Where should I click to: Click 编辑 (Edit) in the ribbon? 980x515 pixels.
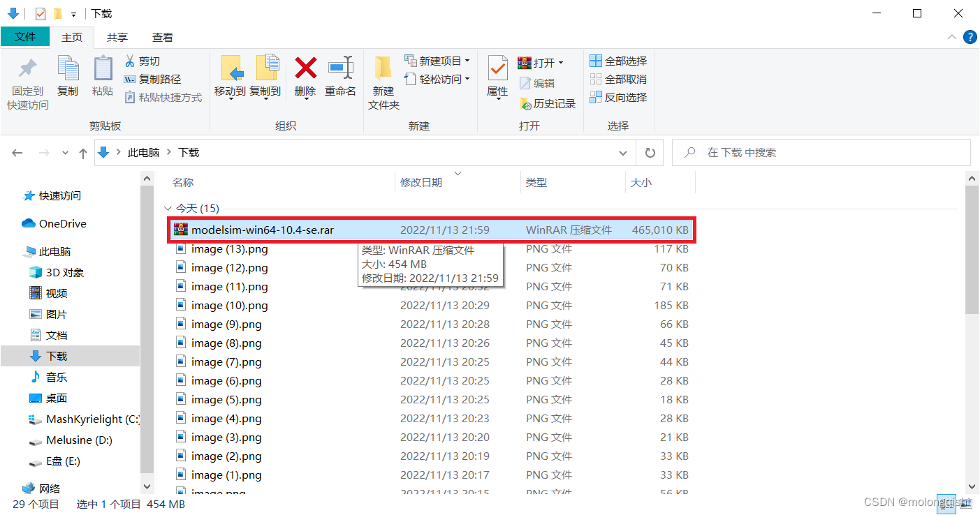pos(536,83)
